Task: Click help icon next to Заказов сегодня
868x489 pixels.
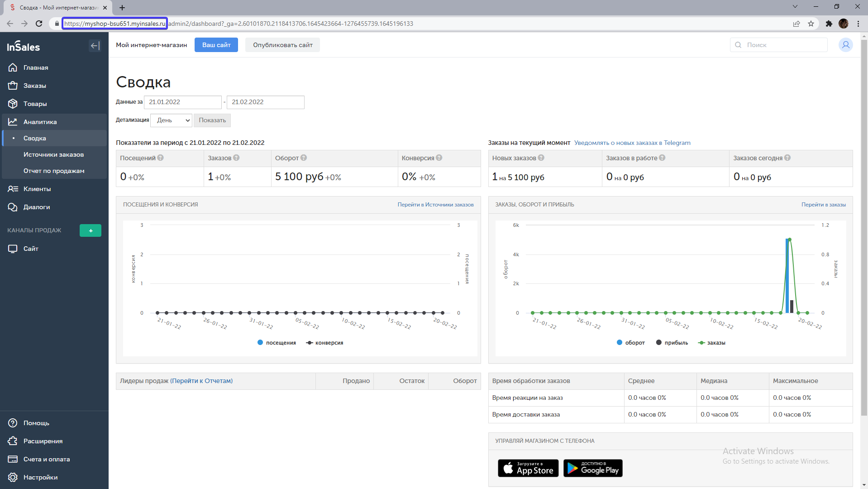Action: (x=787, y=158)
